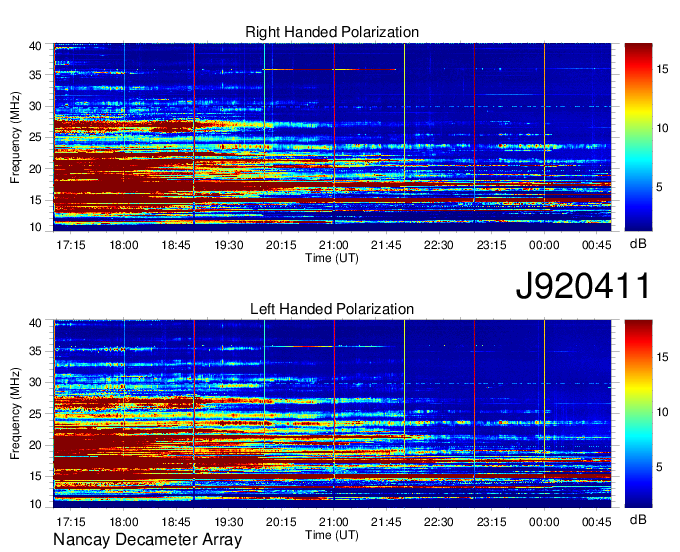Click the 00:45 tick on left-handed plot
Viewport: 680px width, 552px height.
point(596,522)
